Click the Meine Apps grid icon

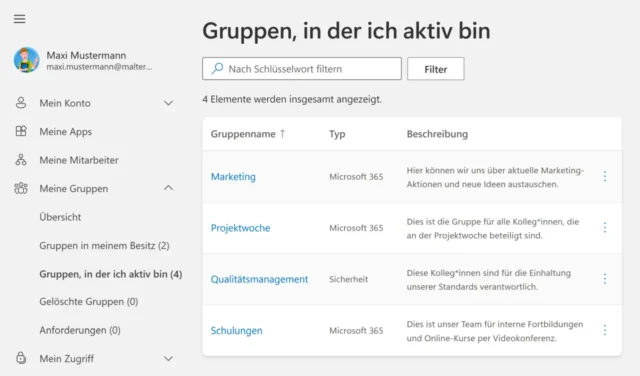[x=21, y=131]
